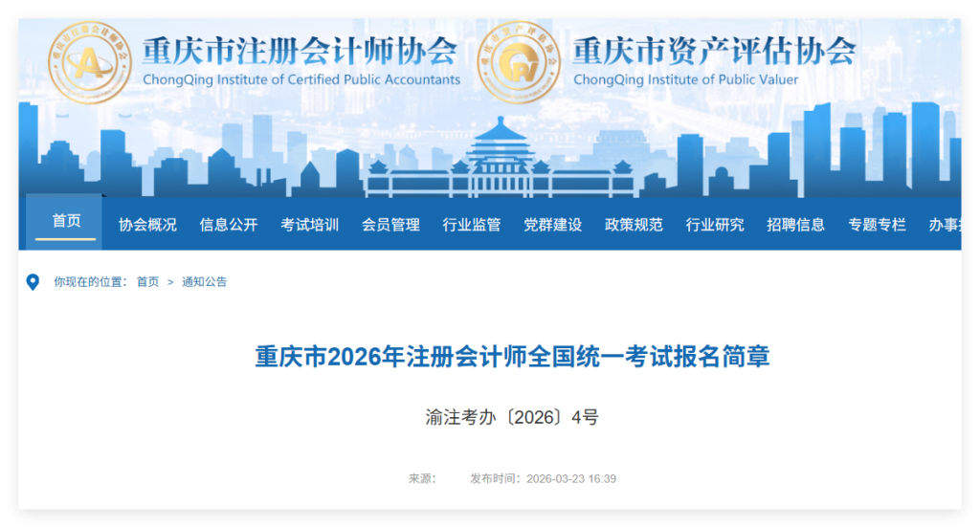Click the 通知公告 breadcrumb link
The image size is (980, 528).
tap(205, 282)
